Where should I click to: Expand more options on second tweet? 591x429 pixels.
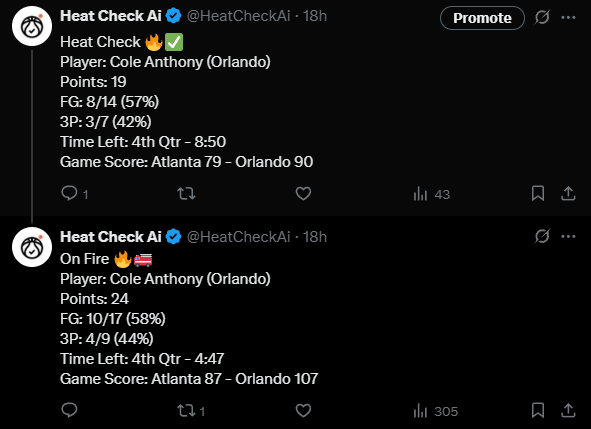coord(568,236)
